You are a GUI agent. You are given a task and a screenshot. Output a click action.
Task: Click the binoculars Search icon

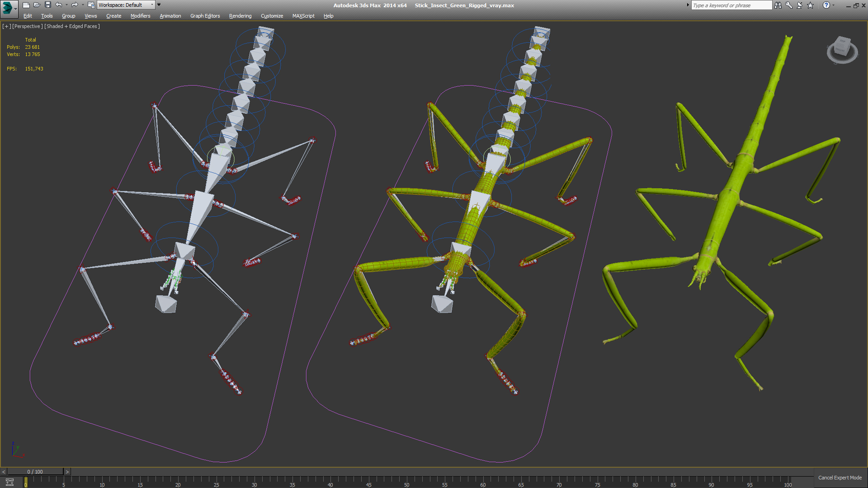(778, 5)
